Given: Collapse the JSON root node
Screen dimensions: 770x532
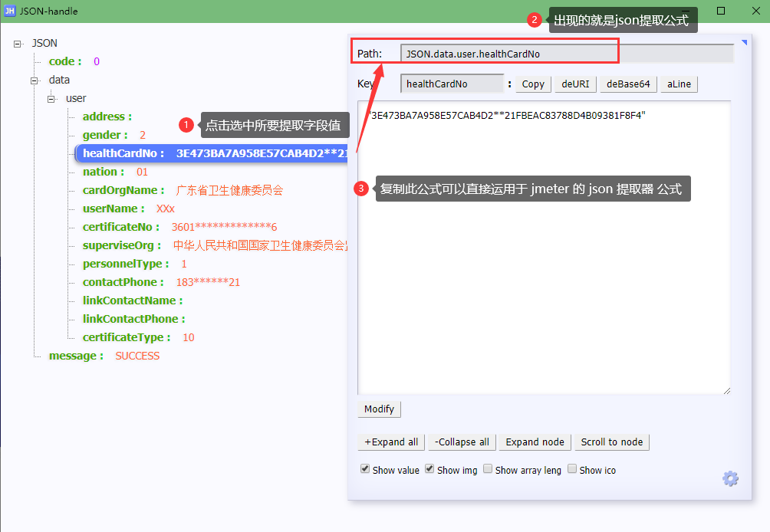Looking at the screenshot, I should pos(17,43).
